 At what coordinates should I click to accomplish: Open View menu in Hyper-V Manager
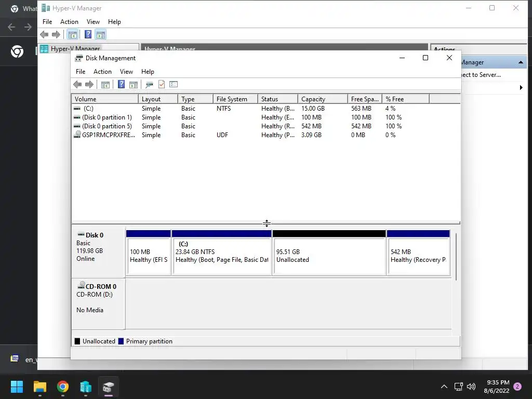93,22
